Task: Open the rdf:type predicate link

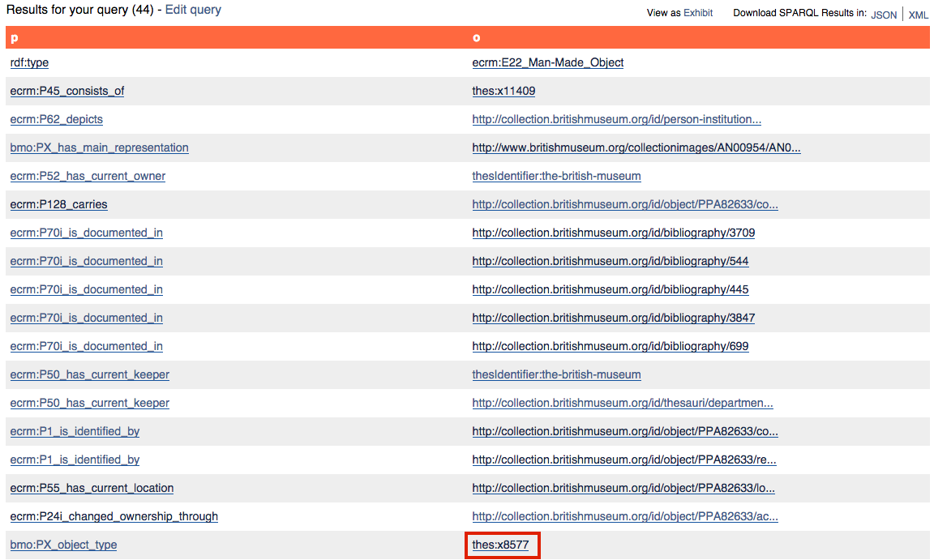Action: (x=29, y=62)
